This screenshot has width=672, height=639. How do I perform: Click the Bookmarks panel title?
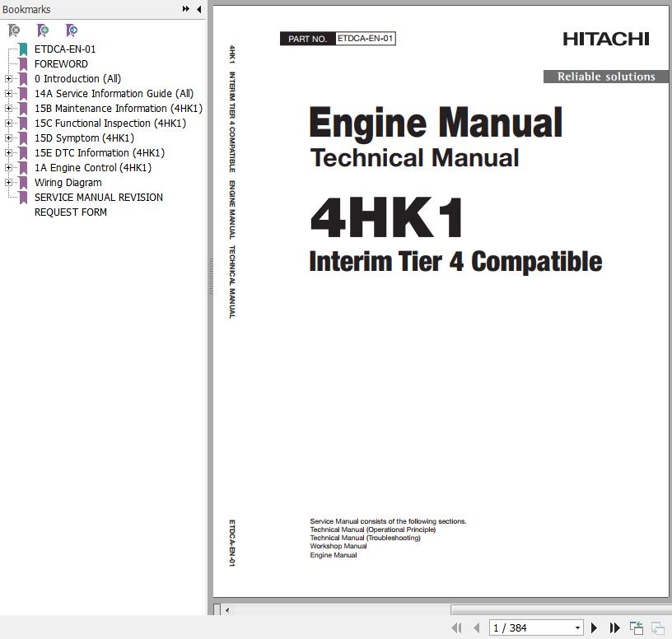pos(26,9)
